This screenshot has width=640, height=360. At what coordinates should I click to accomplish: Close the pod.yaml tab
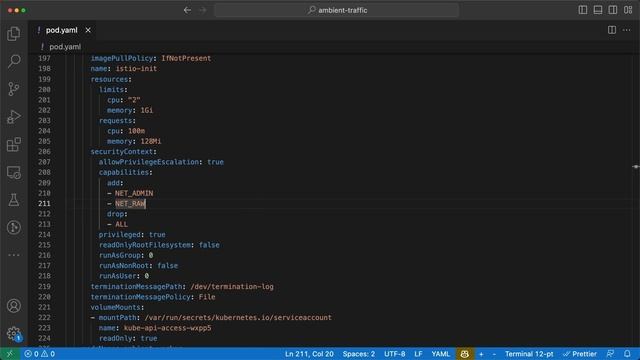tap(88, 30)
